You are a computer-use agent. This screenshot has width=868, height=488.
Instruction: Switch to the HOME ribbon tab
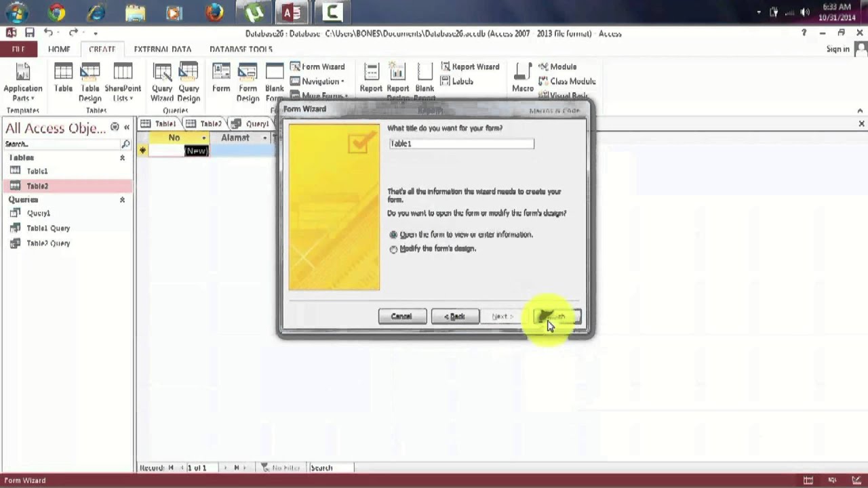59,49
